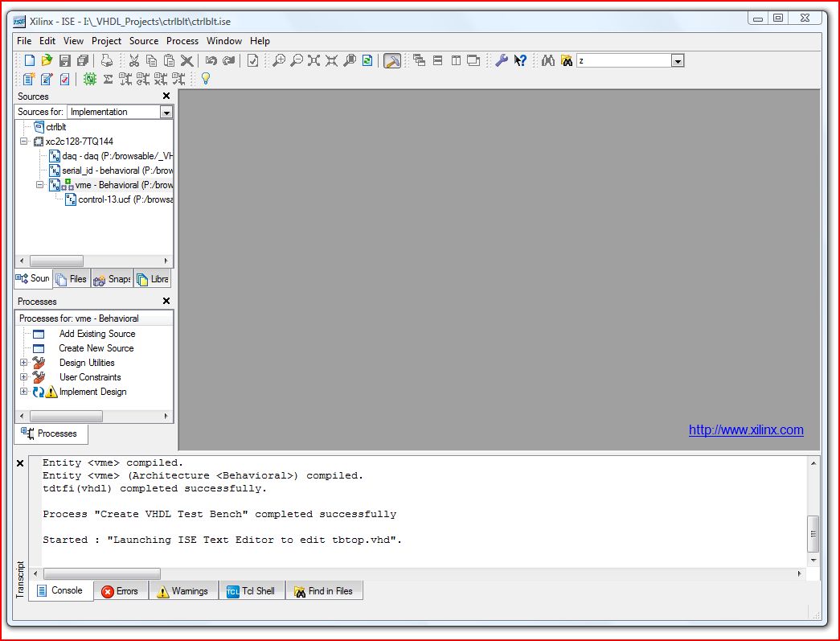Click the console vertical scrollbar thumb
Screen dimensions: 840x641
coord(813,534)
